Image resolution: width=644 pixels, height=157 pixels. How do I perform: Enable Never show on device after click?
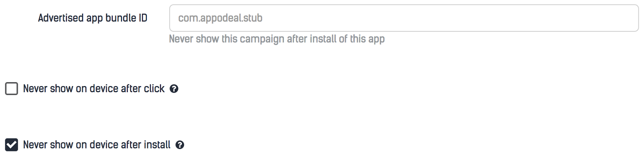click(x=11, y=89)
